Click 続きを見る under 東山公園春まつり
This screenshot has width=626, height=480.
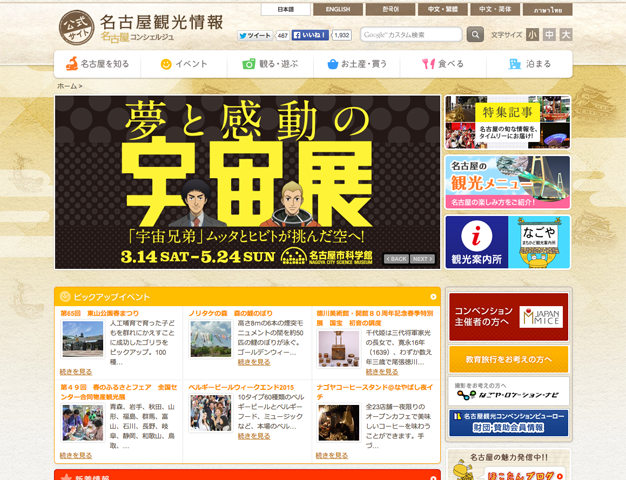coord(76,371)
